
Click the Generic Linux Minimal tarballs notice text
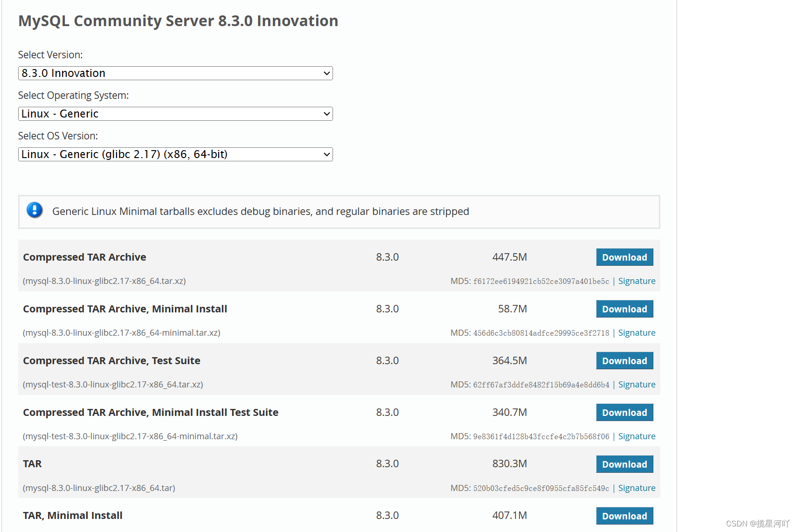click(261, 212)
